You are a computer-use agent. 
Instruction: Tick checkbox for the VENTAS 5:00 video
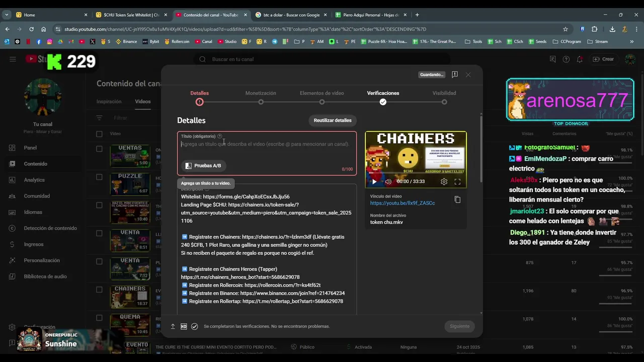(x=99, y=149)
